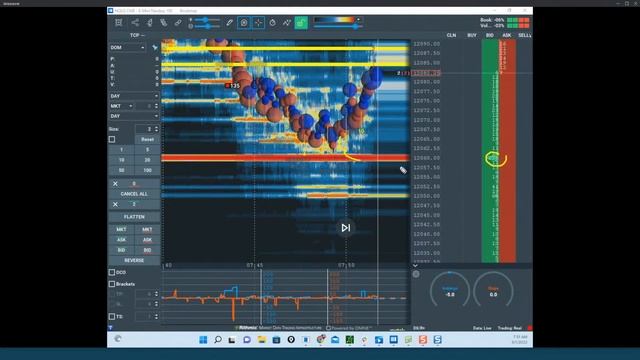Screen dimensions: 640x360
Task: Click the icon right of the DOM dropdown
Action: (155, 48)
